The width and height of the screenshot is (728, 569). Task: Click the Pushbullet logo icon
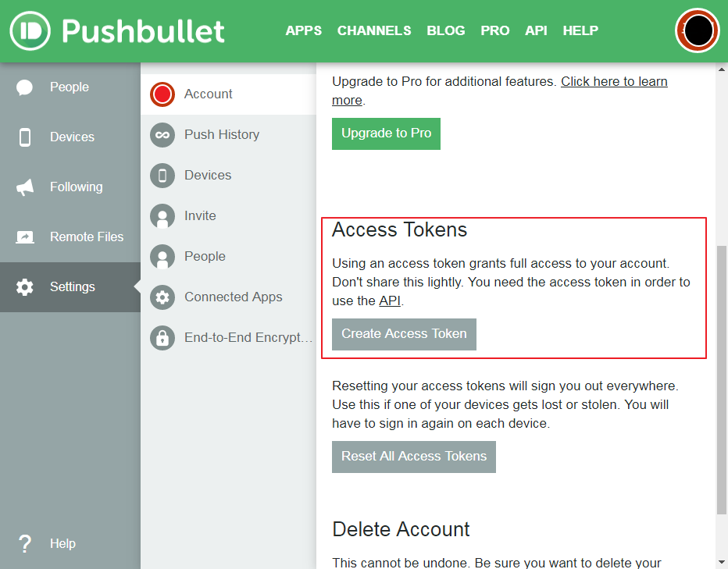30,30
